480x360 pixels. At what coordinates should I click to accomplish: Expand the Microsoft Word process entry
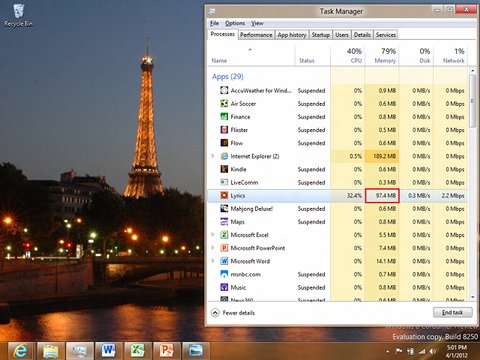coord(213,261)
